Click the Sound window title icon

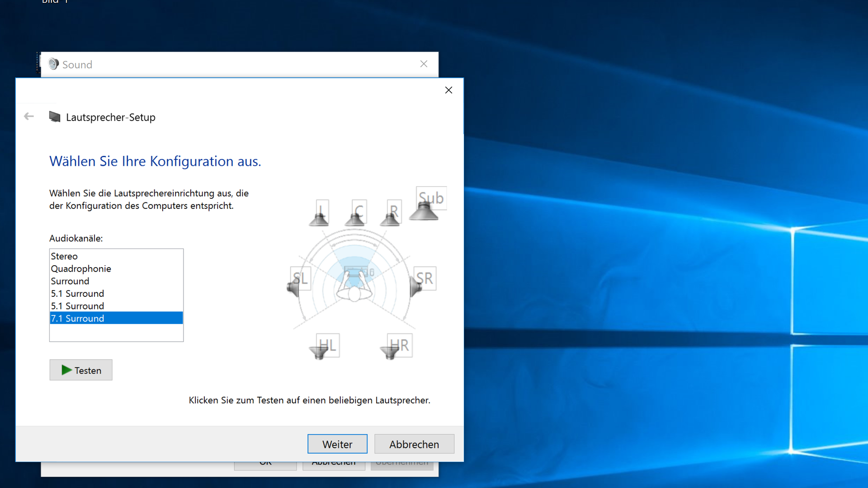(x=54, y=64)
